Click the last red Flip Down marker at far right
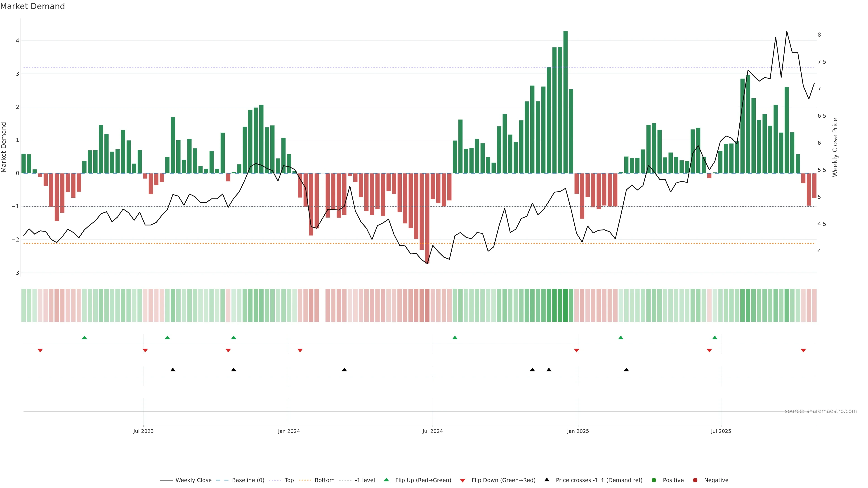 point(803,351)
